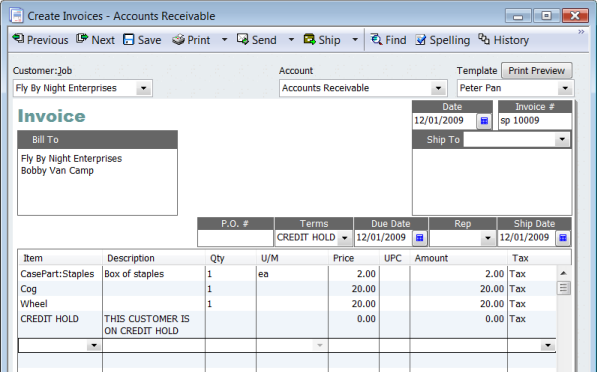
Task: Open the Tax dropdown in the new row
Action: point(548,346)
